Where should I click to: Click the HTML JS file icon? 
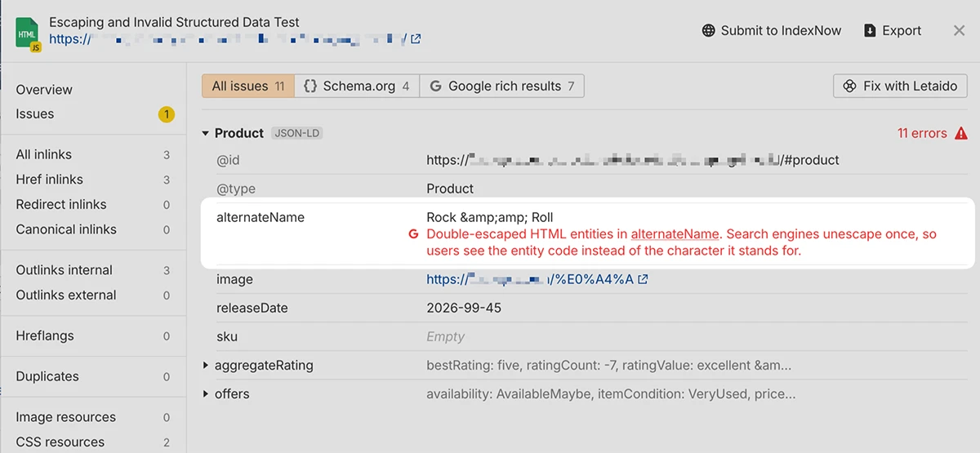tap(28, 35)
